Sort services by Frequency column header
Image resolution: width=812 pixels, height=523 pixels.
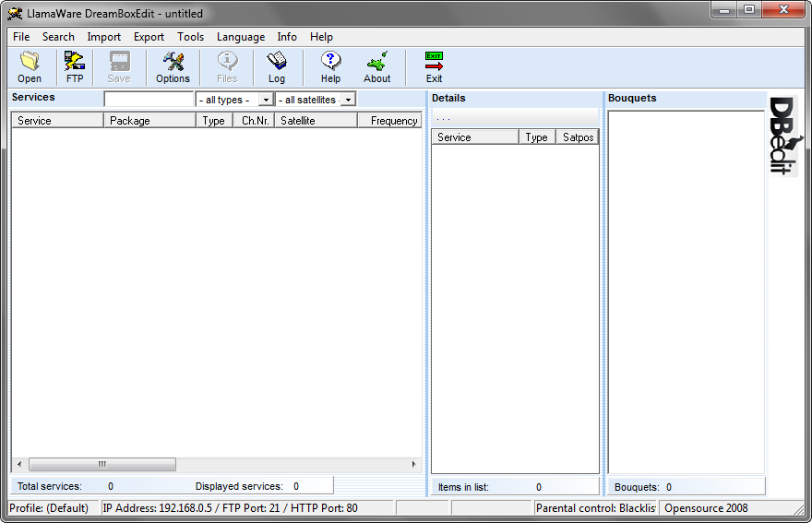coord(389,121)
